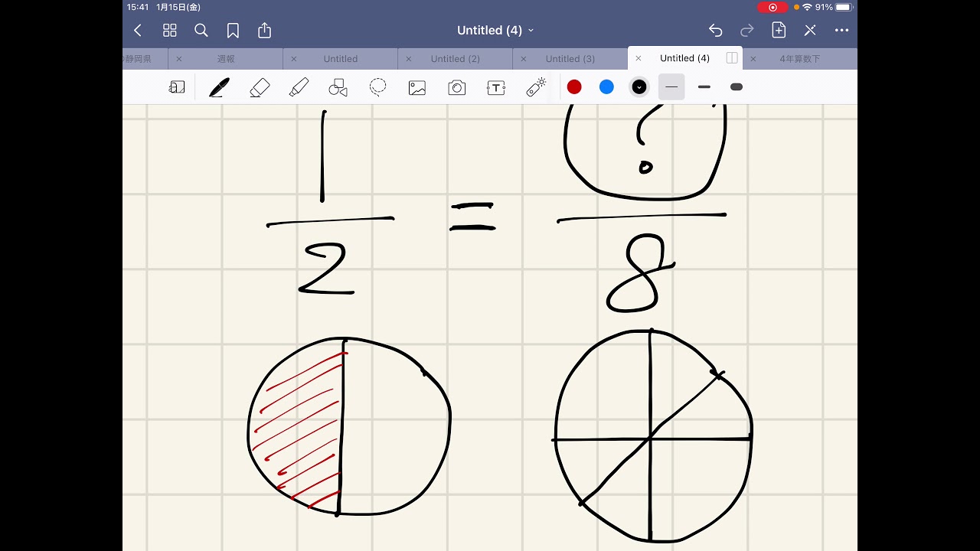The image size is (980, 551).
Task: Close the 4年算数下 tab
Action: pos(753,59)
